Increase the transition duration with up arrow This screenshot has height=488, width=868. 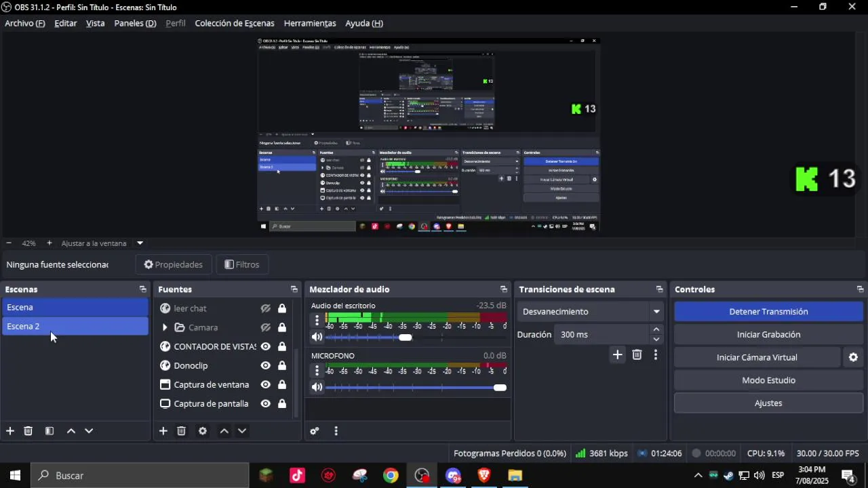(656, 329)
